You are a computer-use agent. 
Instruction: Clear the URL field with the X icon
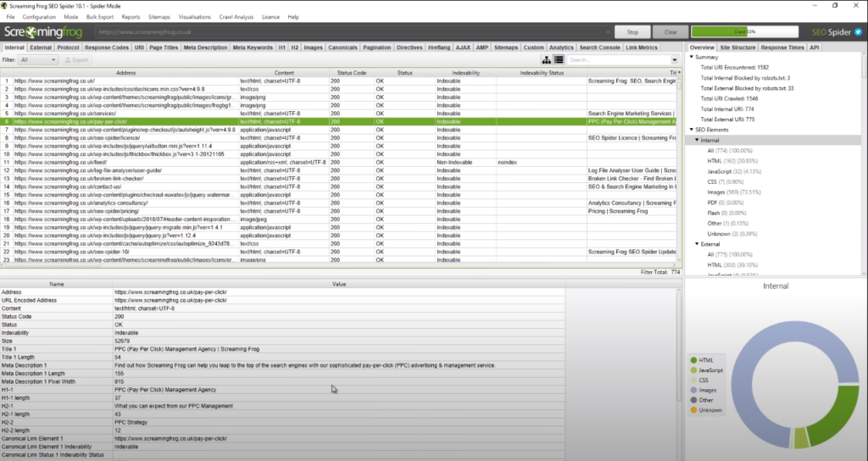tap(608, 32)
